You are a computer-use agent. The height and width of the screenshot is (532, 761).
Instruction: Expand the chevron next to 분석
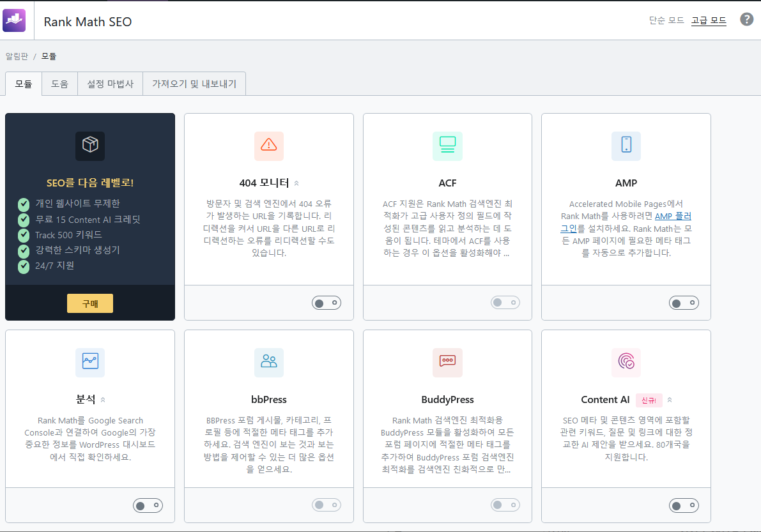(103, 400)
